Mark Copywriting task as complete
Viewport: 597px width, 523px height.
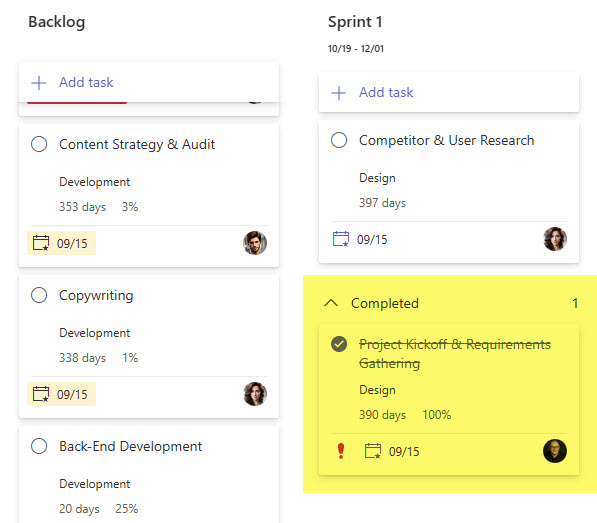[39, 295]
